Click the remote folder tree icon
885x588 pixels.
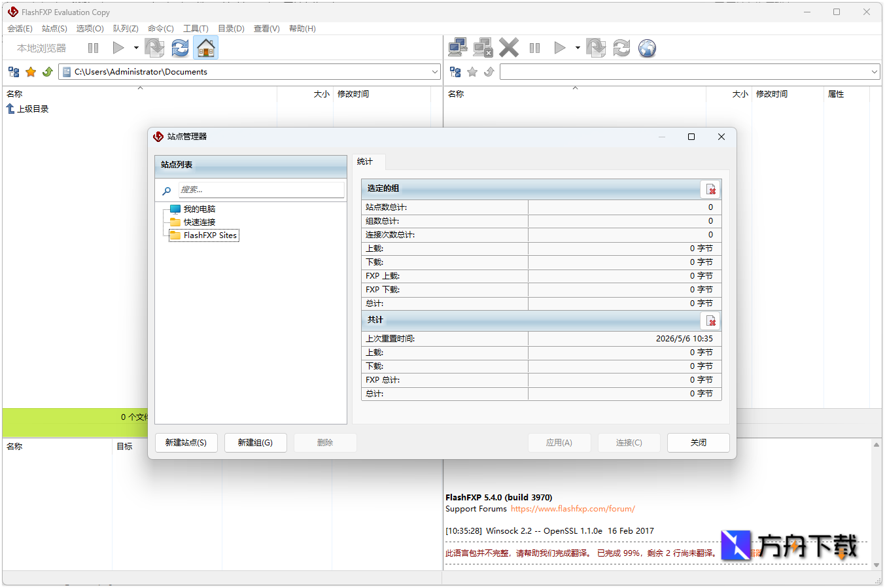point(455,72)
